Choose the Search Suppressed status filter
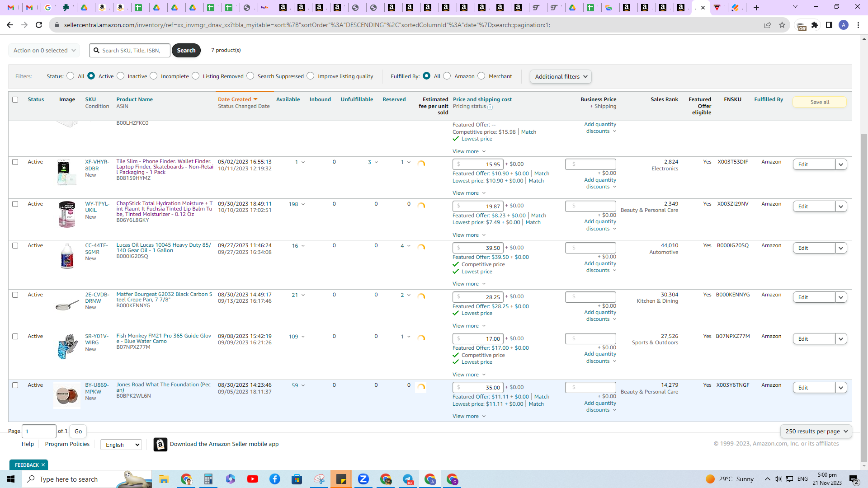Viewport: 868px width, 488px height. [x=250, y=76]
